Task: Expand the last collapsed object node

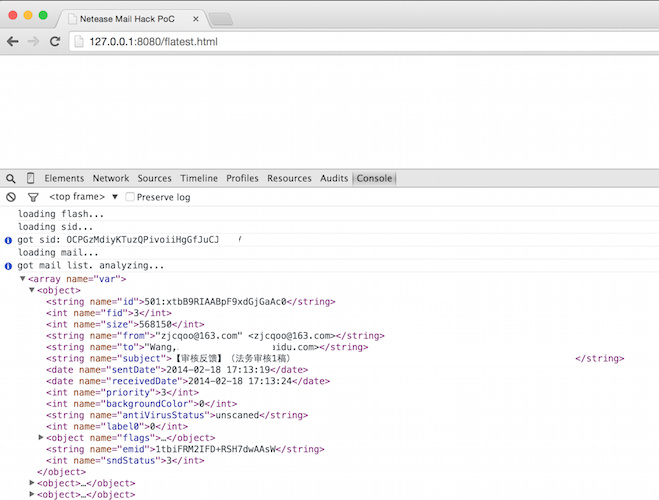Action: coord(32,494)
